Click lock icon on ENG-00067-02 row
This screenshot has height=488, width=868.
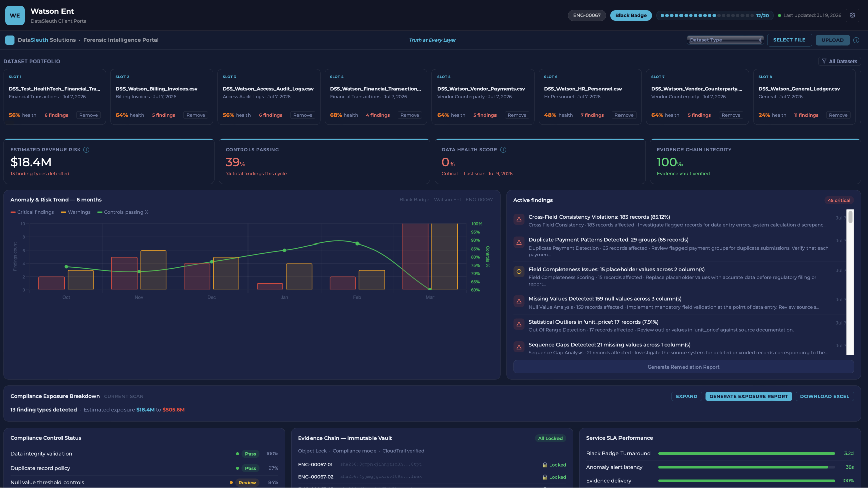click(x=545, y=477)
